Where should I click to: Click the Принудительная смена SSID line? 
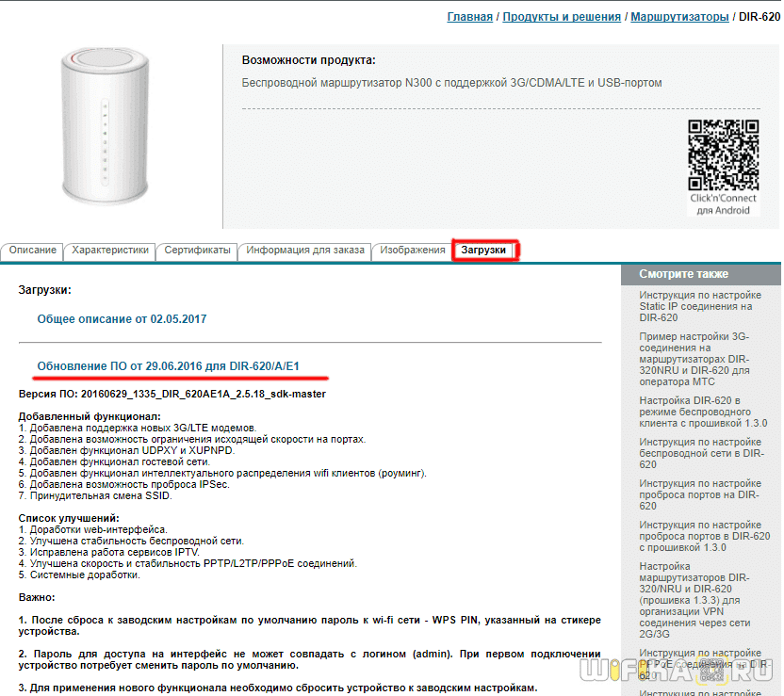coord(95,495)
